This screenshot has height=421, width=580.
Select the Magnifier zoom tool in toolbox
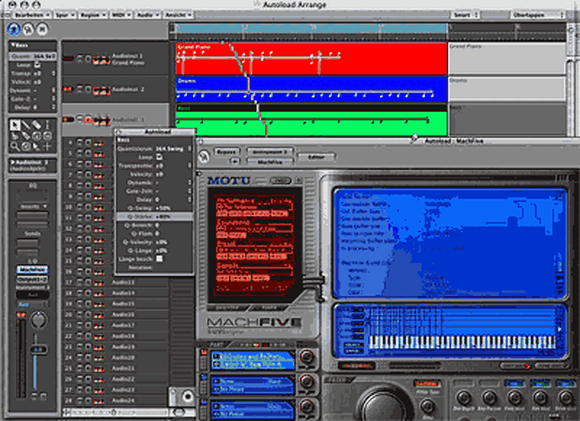15,146
